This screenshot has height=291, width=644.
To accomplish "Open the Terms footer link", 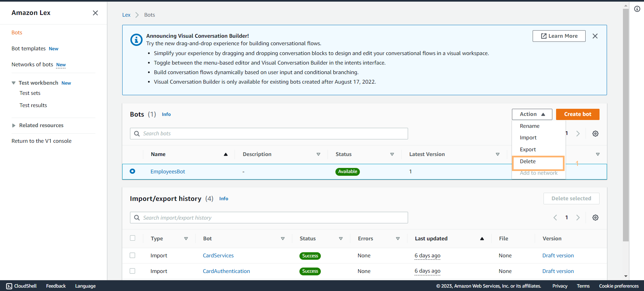I will pos(583,286).
